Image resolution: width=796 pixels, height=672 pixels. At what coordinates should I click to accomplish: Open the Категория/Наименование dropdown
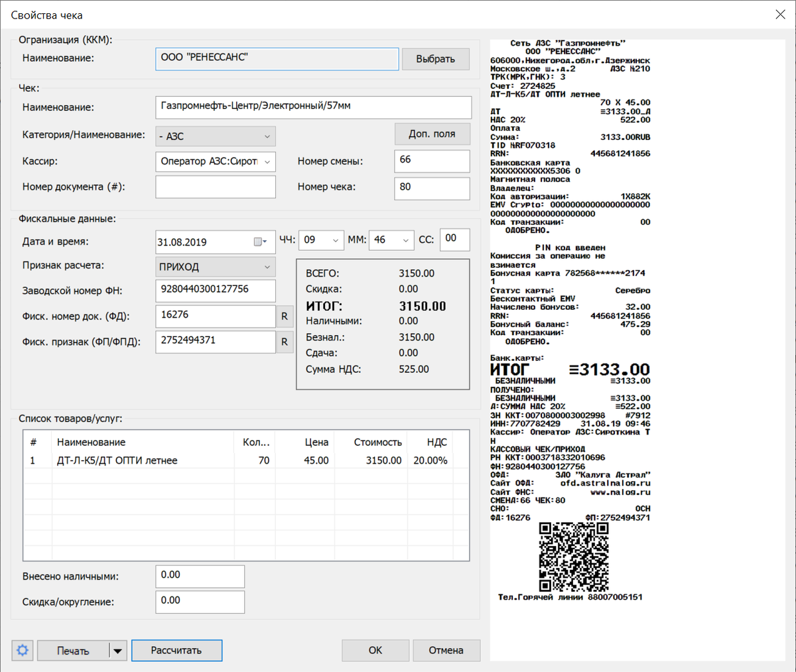(216, 137)
